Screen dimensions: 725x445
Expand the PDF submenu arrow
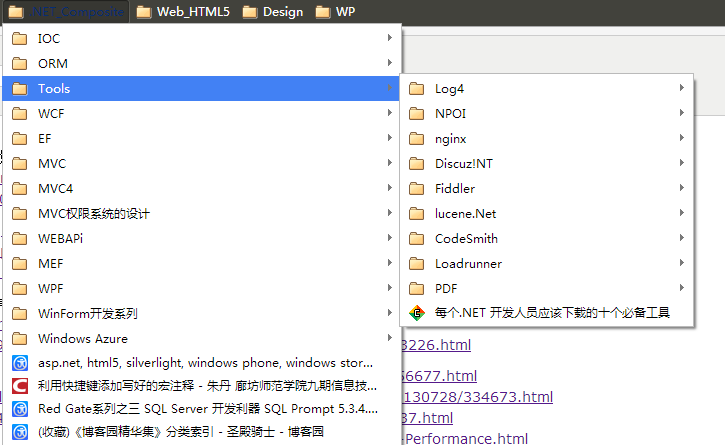[x=682, y=287]
